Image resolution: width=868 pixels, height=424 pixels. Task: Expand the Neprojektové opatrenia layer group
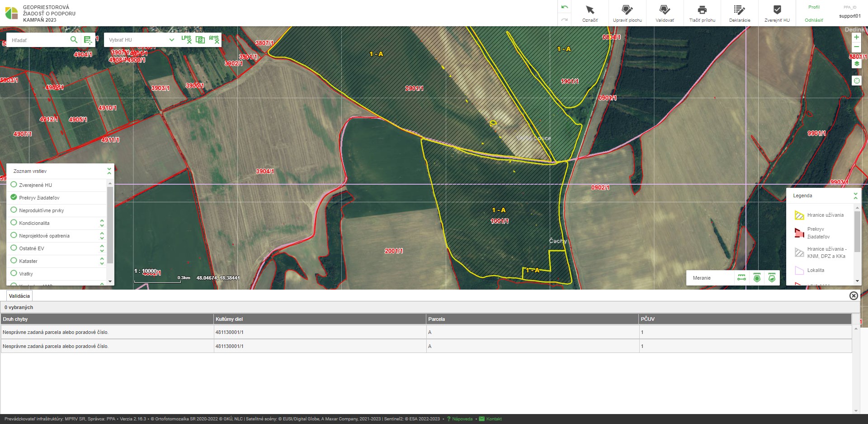(x=102, y=236)
